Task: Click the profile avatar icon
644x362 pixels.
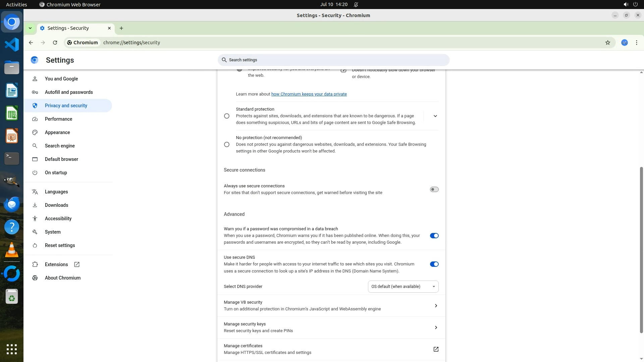Action: (624, 43)
